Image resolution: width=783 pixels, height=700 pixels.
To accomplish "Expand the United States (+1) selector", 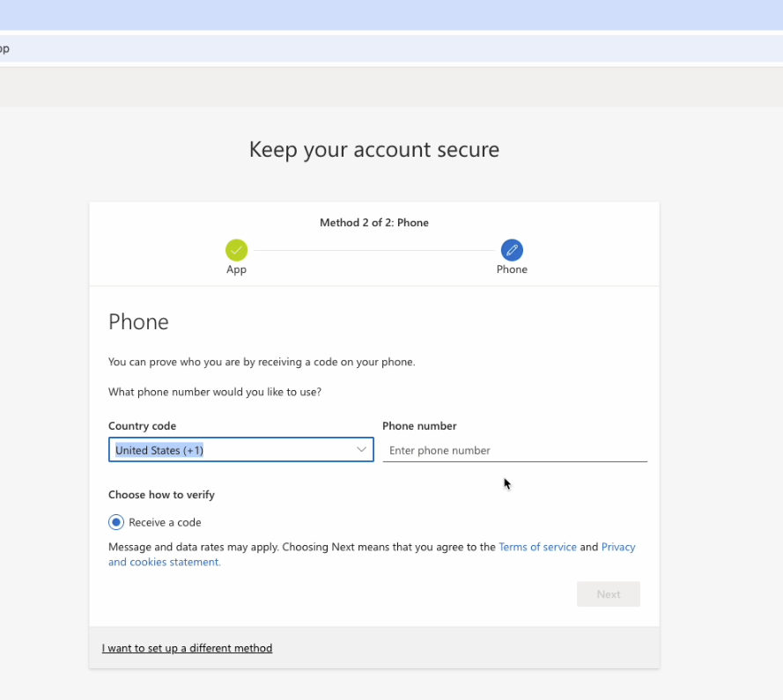I will [240, 449].
